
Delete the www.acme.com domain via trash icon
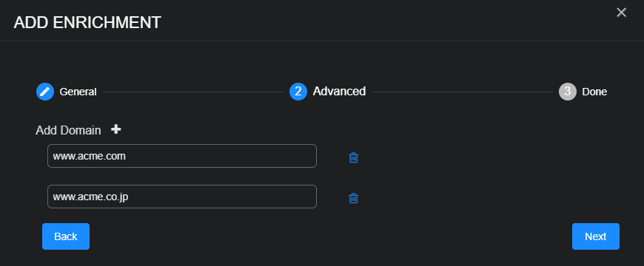[x=353, y=157]
